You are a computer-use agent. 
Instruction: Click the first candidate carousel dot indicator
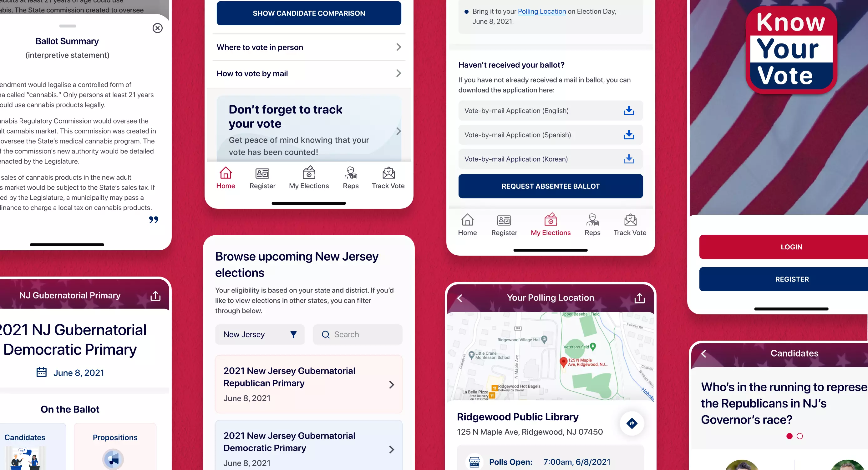coord(790,436)
